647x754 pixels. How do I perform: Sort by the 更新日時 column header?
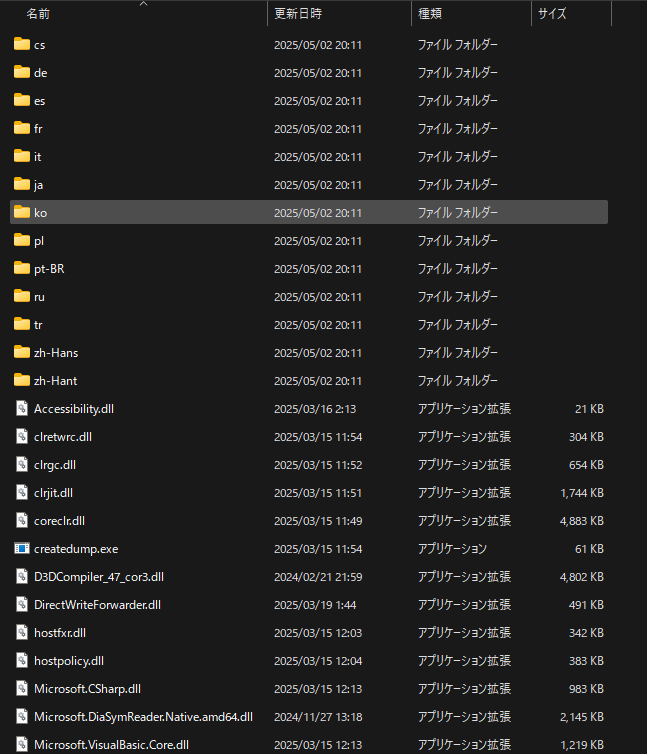coord(298,13)
